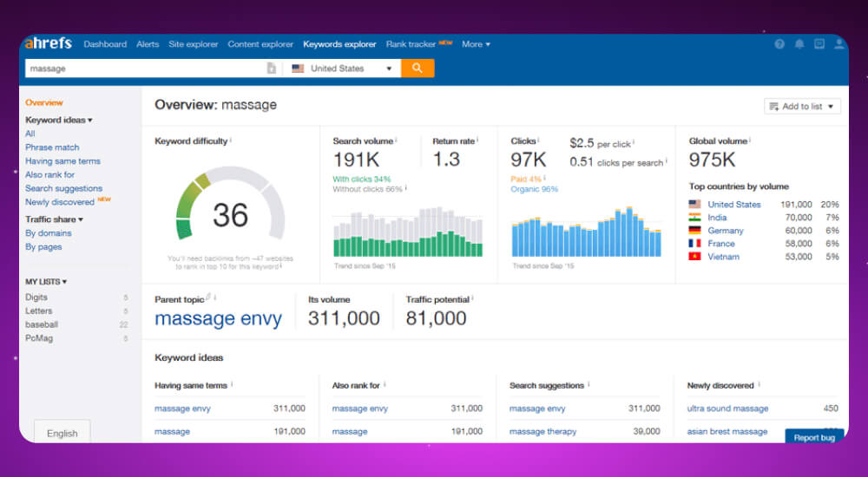
Task: Click the ahrefs logo
Action: [48, 43]
